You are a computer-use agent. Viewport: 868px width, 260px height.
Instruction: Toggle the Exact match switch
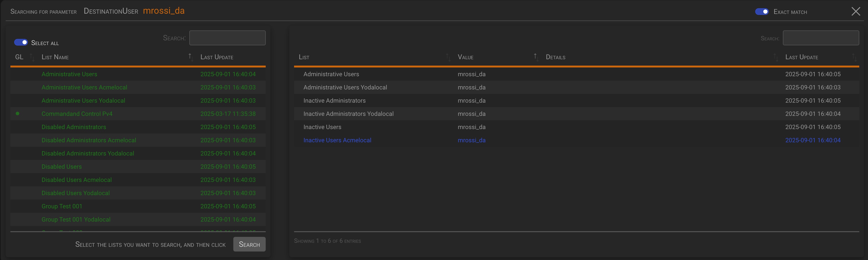pos(762,12)
